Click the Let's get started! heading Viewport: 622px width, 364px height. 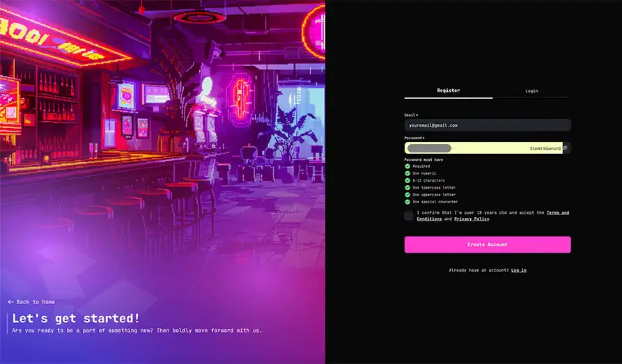(76, 318)
